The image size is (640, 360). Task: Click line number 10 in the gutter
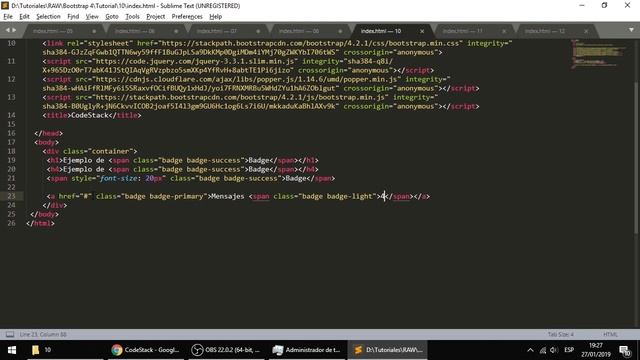[x=11, y=43]
